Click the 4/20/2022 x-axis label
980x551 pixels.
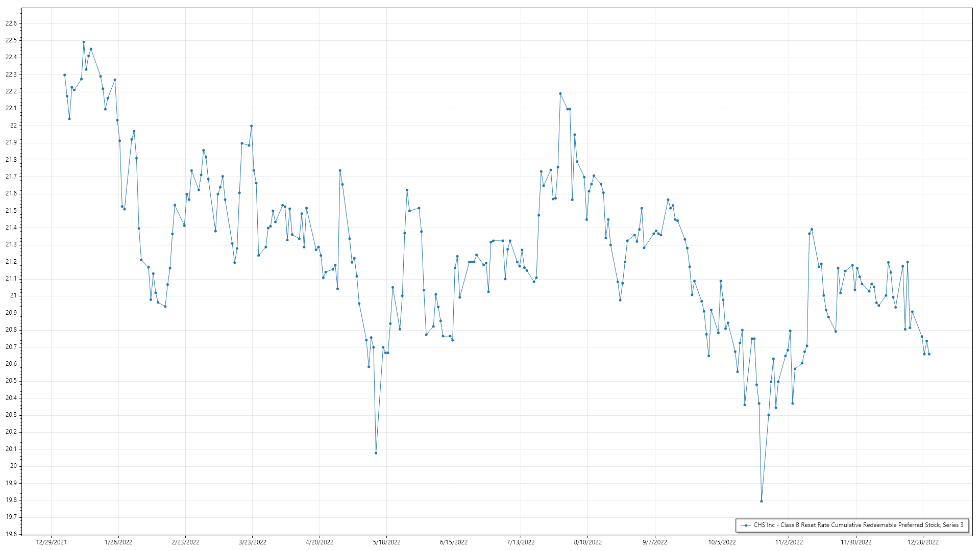tap(320, 542)
